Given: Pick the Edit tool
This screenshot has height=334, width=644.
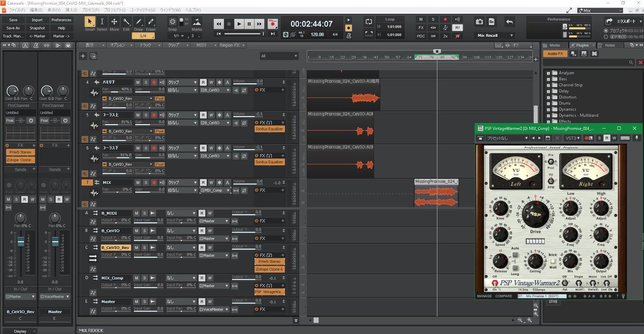Looking at the screenshot, I should tap(126, 22).
